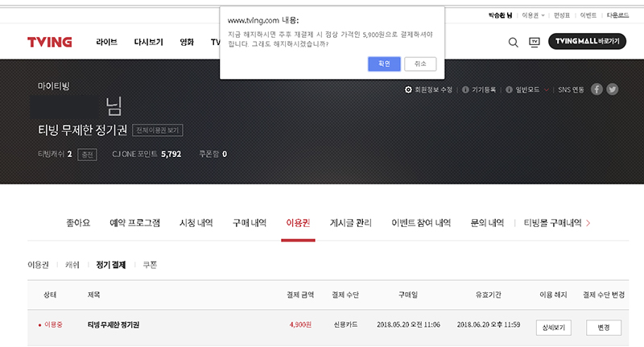
Task: Click the validity date 2018.06.20 오후 11:59
Action: [x=489, y=324]
